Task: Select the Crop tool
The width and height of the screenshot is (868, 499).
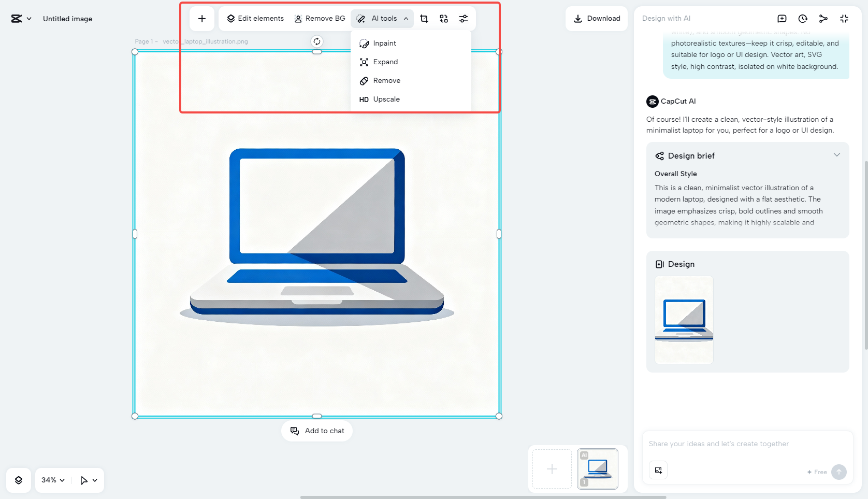Action: pyautogui.click(x=424, y=18)
